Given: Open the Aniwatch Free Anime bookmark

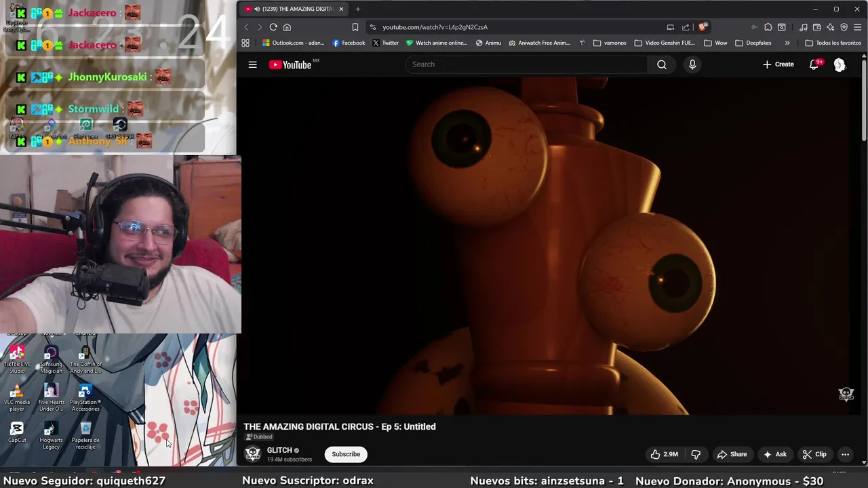Looking at the screenshot, I should pyautogui.click(x=539, y=43).
